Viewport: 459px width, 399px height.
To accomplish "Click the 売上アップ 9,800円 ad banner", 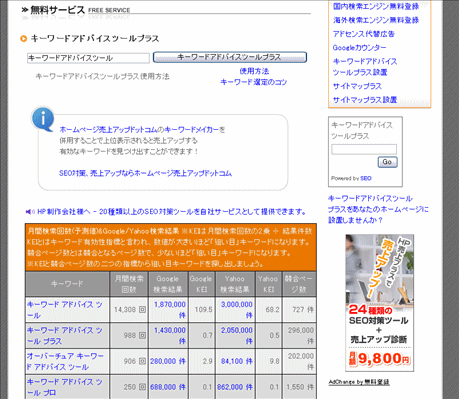I will (379, 303).
